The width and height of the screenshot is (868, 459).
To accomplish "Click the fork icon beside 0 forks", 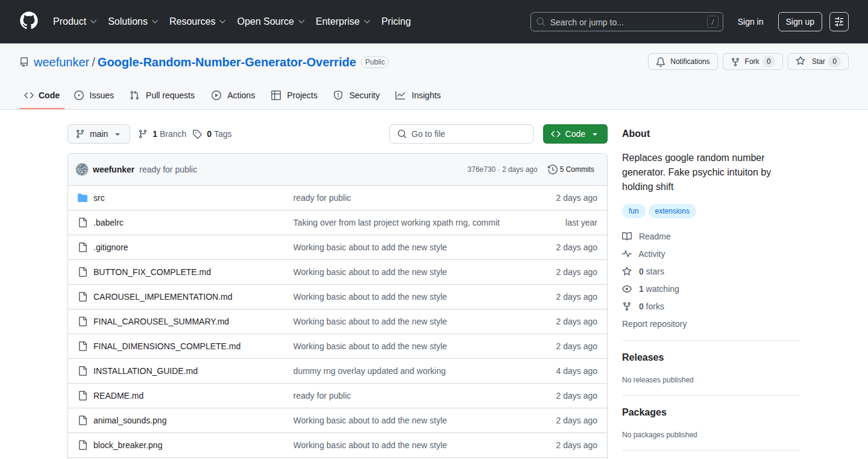I will coord(627,306).
